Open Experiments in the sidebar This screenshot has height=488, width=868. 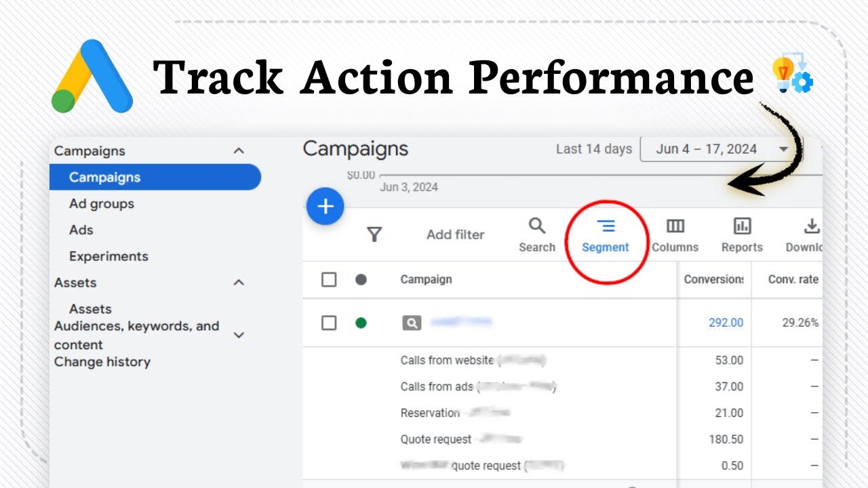[108, 256]
